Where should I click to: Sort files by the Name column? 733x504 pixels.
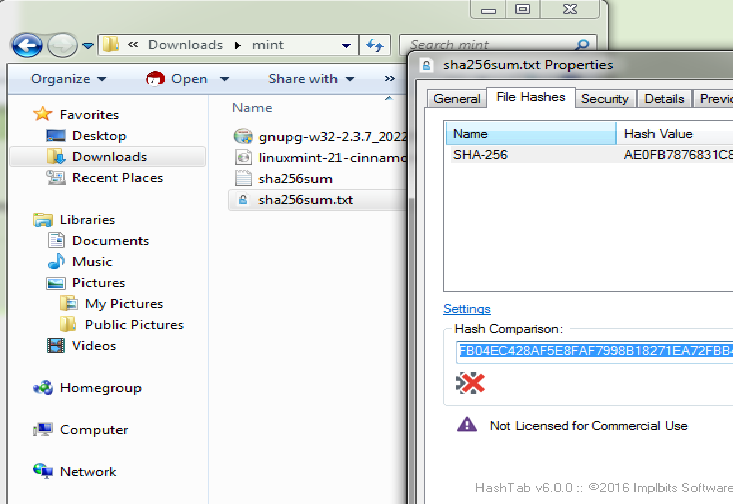(x=252, y=108)
